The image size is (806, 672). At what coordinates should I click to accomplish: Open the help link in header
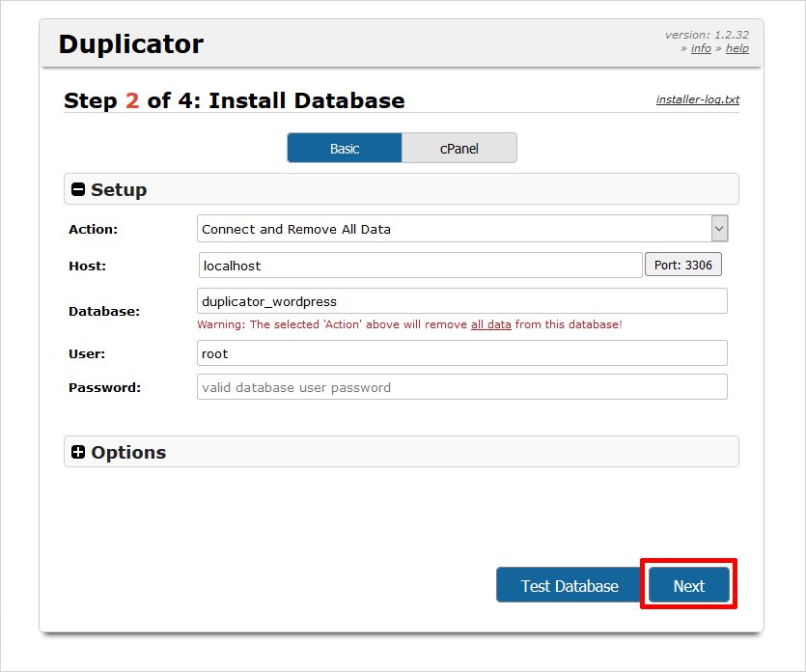tap(737, 48)
